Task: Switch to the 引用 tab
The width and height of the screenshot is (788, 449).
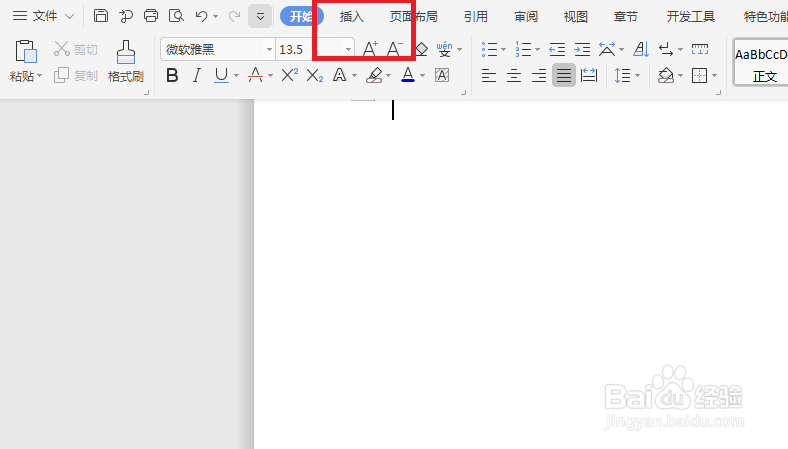Action: click(475, 17)
